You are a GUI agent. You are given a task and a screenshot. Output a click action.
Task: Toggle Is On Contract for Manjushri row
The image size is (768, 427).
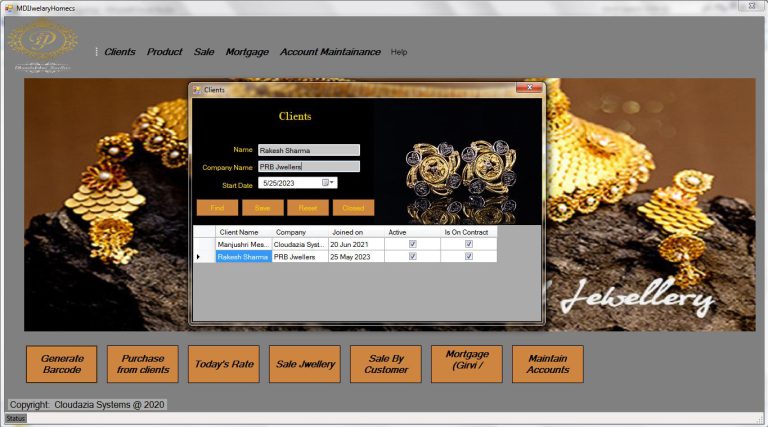[469, 244]
